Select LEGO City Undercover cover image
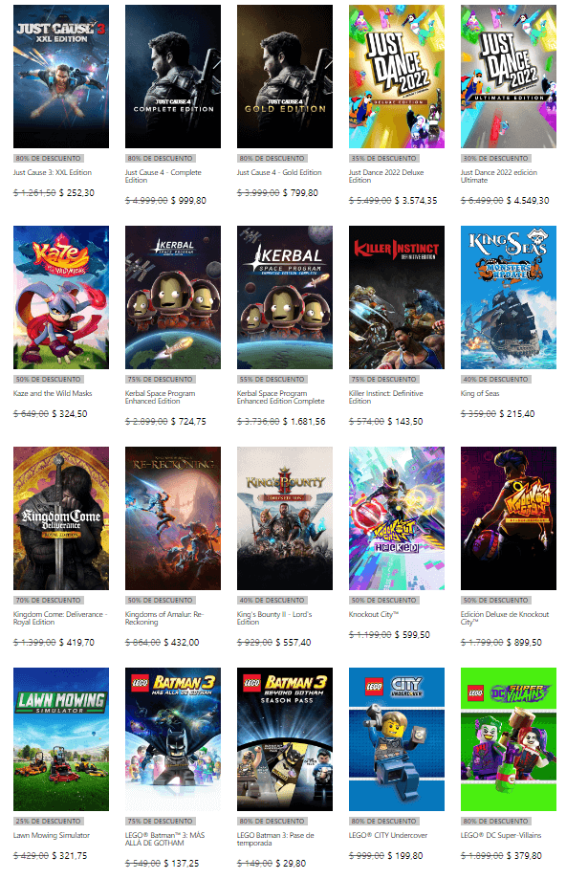This screenshot has height=879, width=588. (396, 738)
